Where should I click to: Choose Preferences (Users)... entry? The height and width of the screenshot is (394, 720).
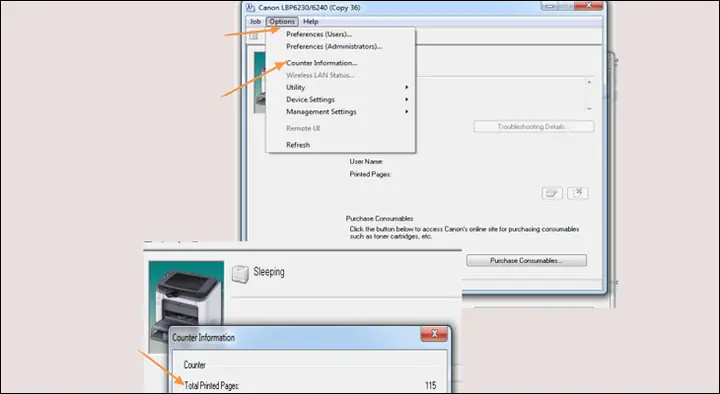pyautogui.click(x=319, y=34)
